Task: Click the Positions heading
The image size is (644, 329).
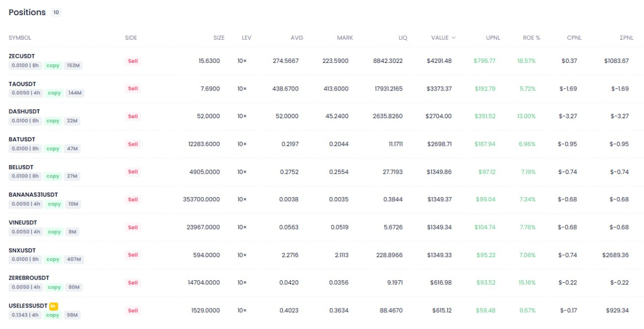Action: [x=27, y=12]
